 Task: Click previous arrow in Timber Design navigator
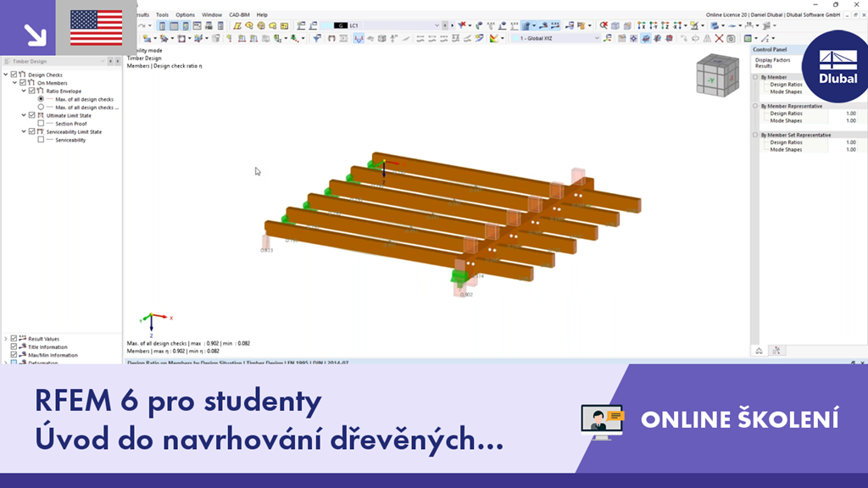pyautogui.click(x=110, y=61)
